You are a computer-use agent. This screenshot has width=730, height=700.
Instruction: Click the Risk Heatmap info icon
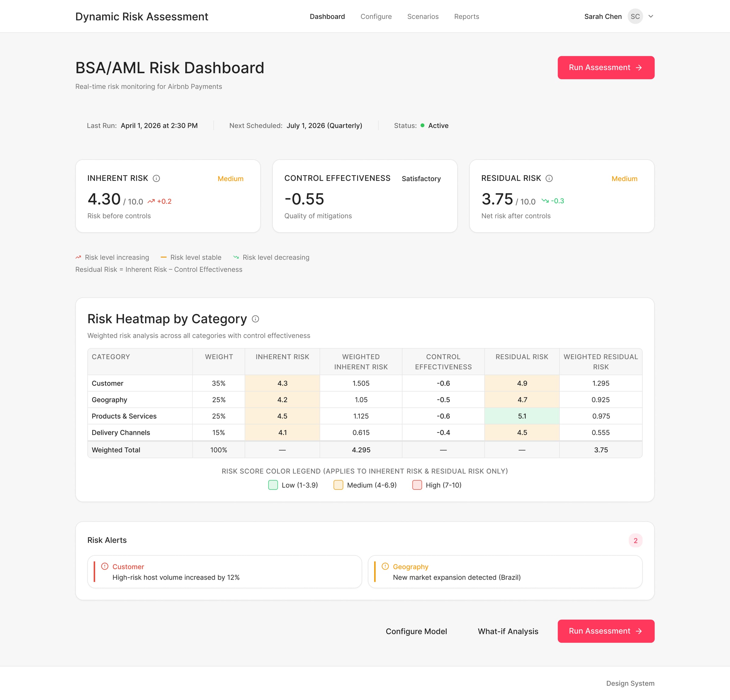(x=255, y=319)
